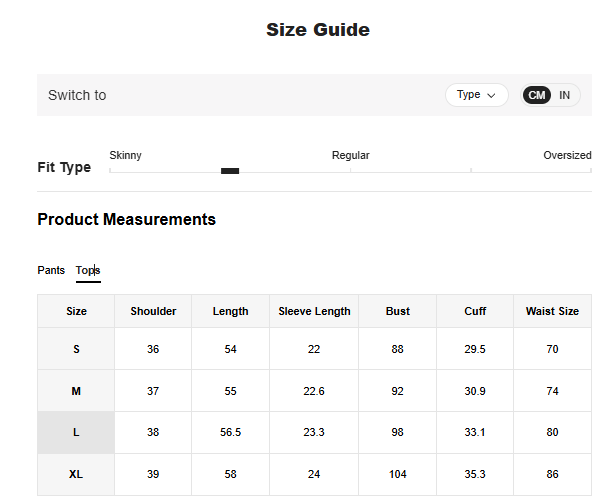
Task: Click the Bust column header
Action: tap(398, 311)
